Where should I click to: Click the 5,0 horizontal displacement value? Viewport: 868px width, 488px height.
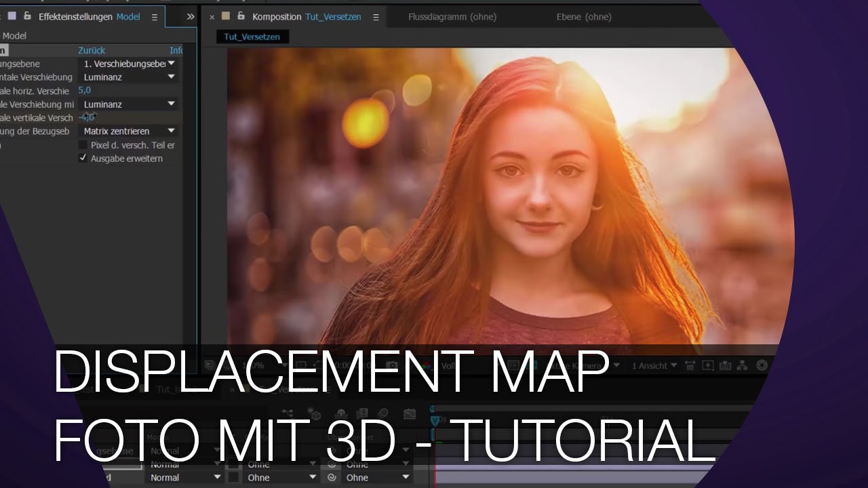tap(85, 90)
